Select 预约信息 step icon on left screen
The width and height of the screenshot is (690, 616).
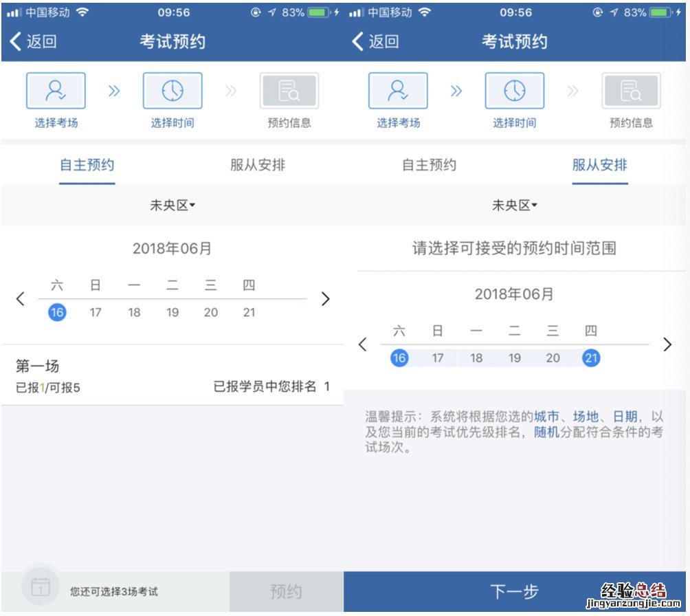click(x=289, y=91)
